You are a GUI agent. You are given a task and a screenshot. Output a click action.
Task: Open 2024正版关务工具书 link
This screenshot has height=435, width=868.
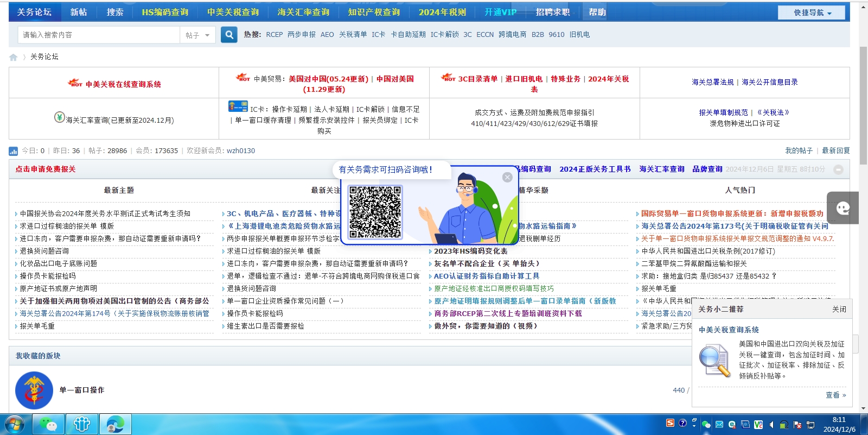click(x=595, y=169)
